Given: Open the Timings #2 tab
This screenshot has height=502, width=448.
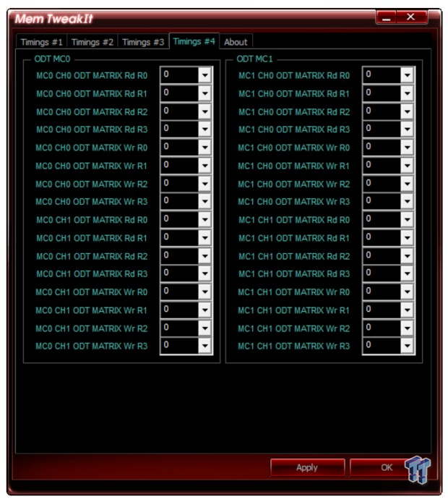Looking at the screenshot, I should pos(92,42).
